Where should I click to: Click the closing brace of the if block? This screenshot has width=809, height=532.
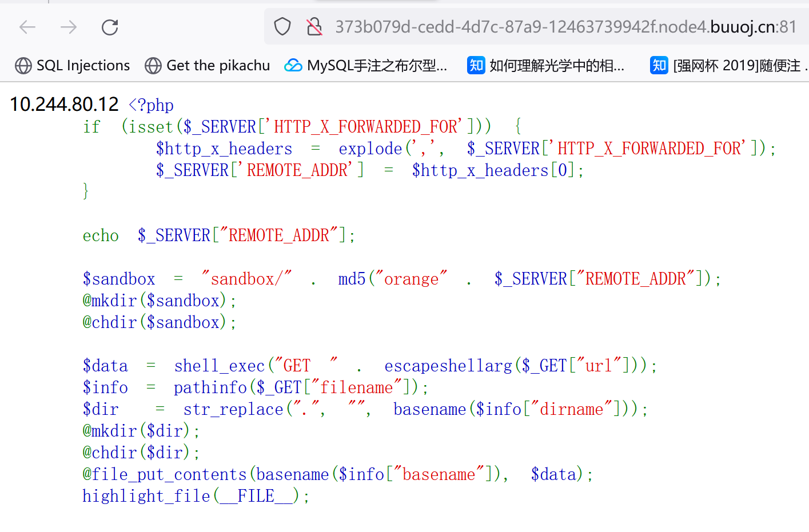(x=86, y=191)
